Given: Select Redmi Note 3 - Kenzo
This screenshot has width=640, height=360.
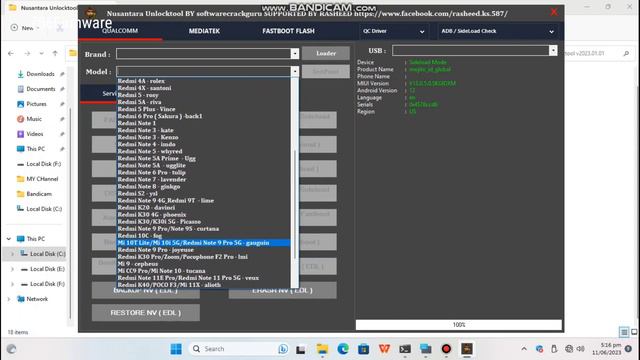Looking at the screenshot, I should pos(148,137).
